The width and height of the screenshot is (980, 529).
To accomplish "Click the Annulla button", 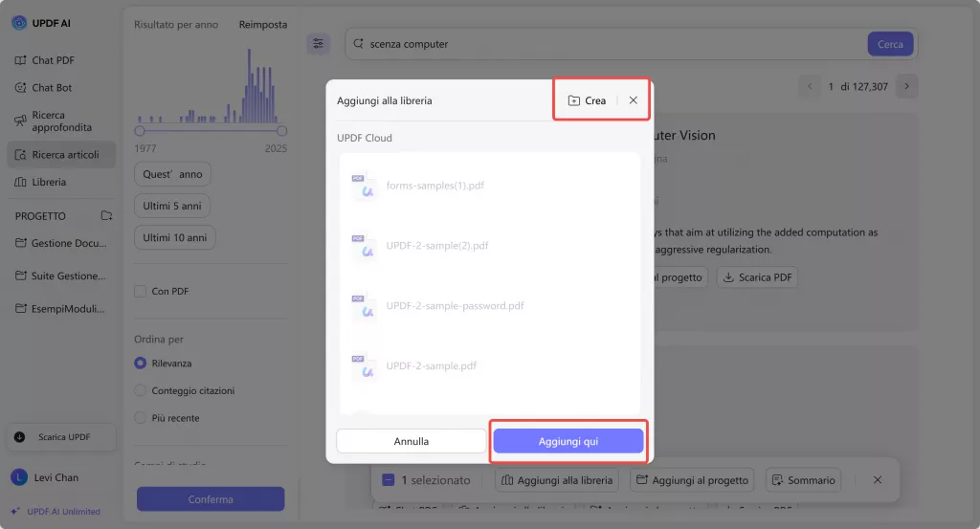I will click(412, 441).
